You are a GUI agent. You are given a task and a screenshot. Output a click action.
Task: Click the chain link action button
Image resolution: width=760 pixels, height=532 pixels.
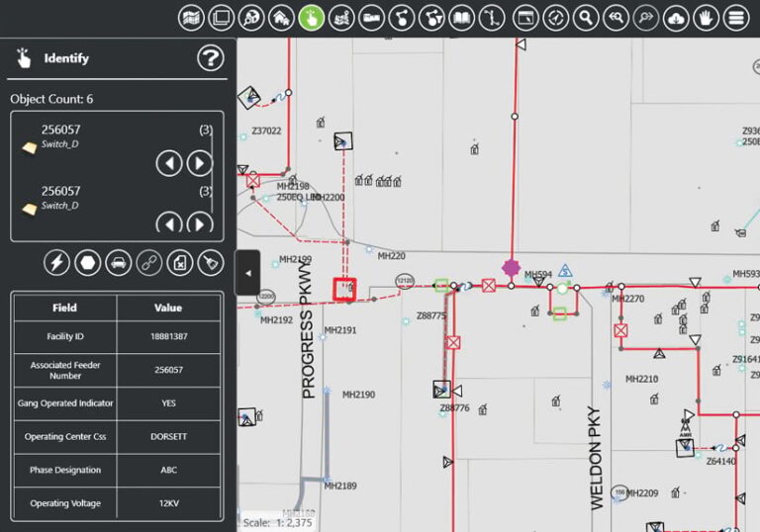tap(149, 263)
